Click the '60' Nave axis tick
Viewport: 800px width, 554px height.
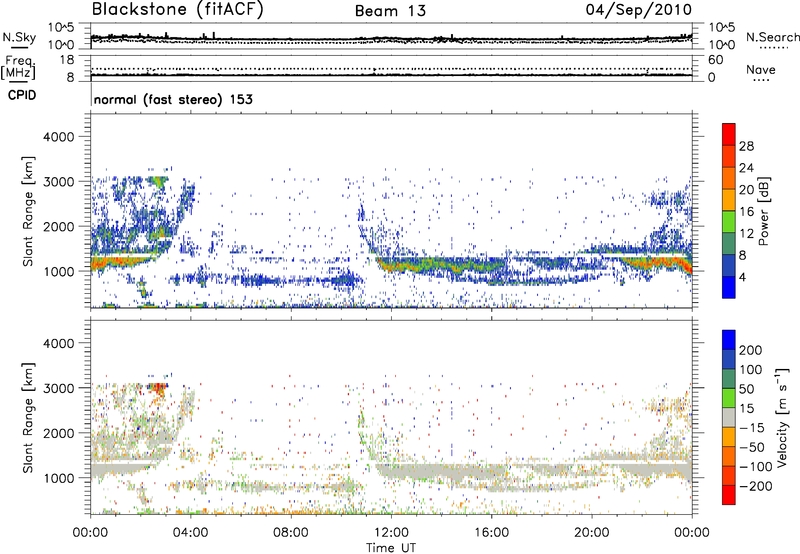(715, 60)
